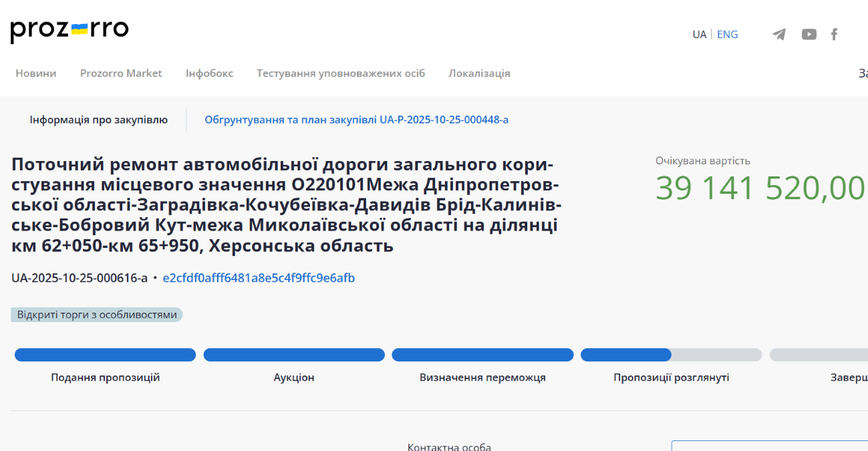Open the Новини menu item
868x451 pixels.
click(36, 73)
